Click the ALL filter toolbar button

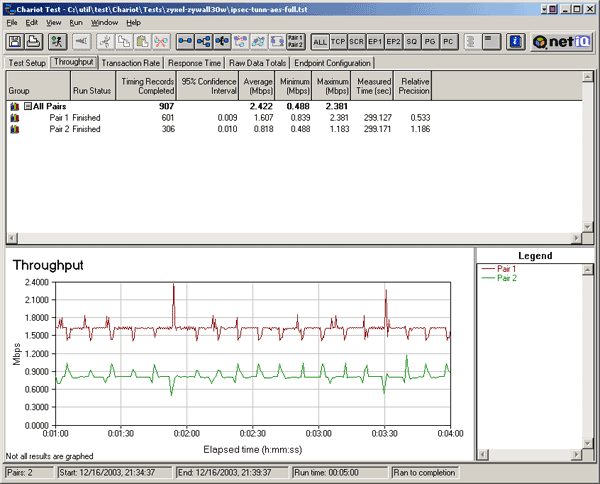(x=320, y=41)
